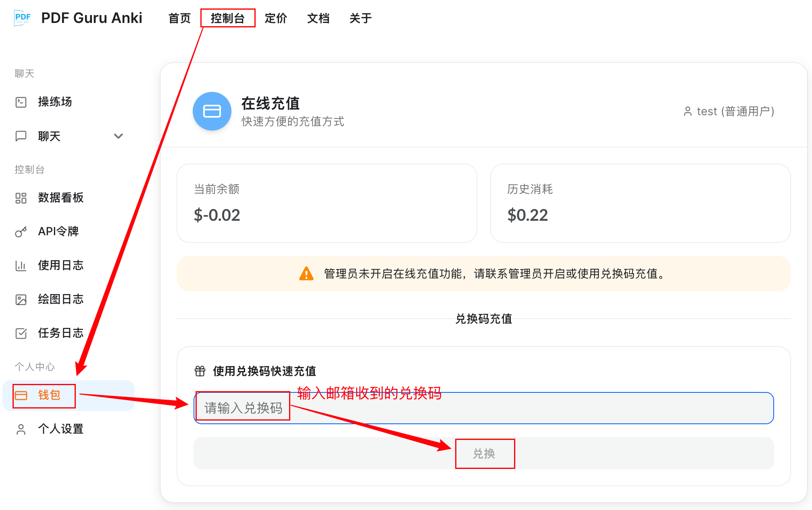812x510 pixels.
Task: Go to 定价 in the top menu
Action: coord(276,18)
